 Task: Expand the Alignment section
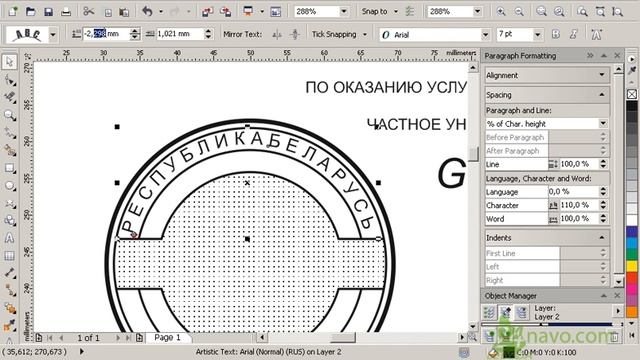(602, 75)
